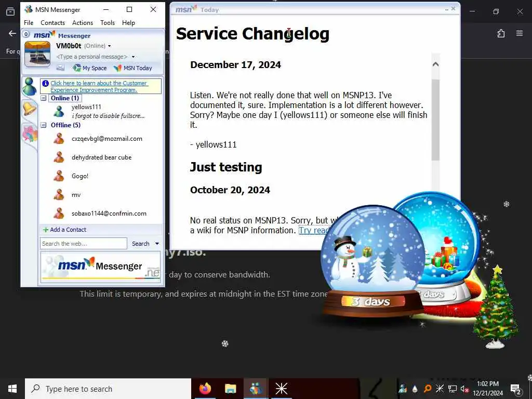Click the MSN Messenger banner advertisement
This screenshot has width=532, height=399.
(100, 267)
